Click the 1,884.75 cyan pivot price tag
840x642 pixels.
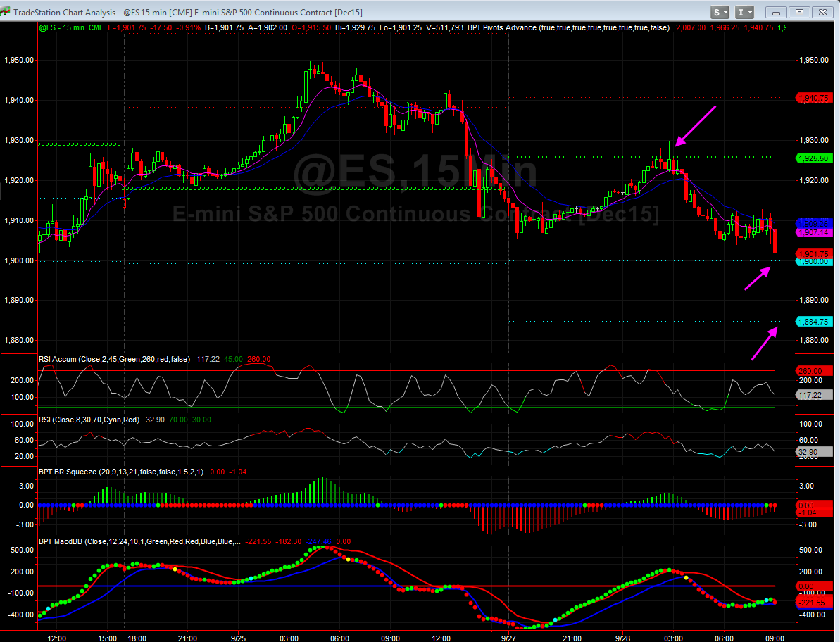coord(814,322)
